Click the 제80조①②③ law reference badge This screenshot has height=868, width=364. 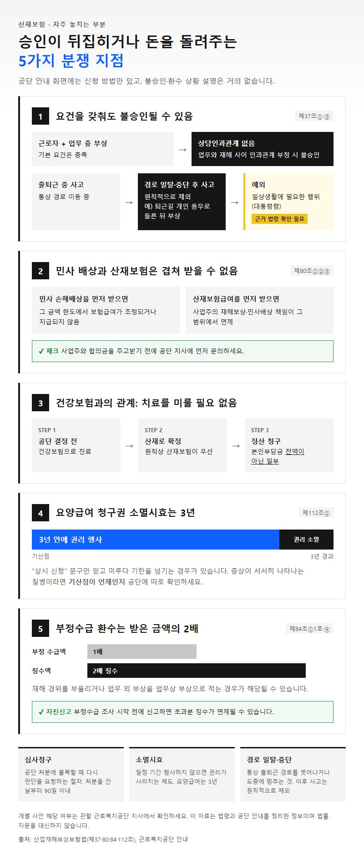[312, 271]
